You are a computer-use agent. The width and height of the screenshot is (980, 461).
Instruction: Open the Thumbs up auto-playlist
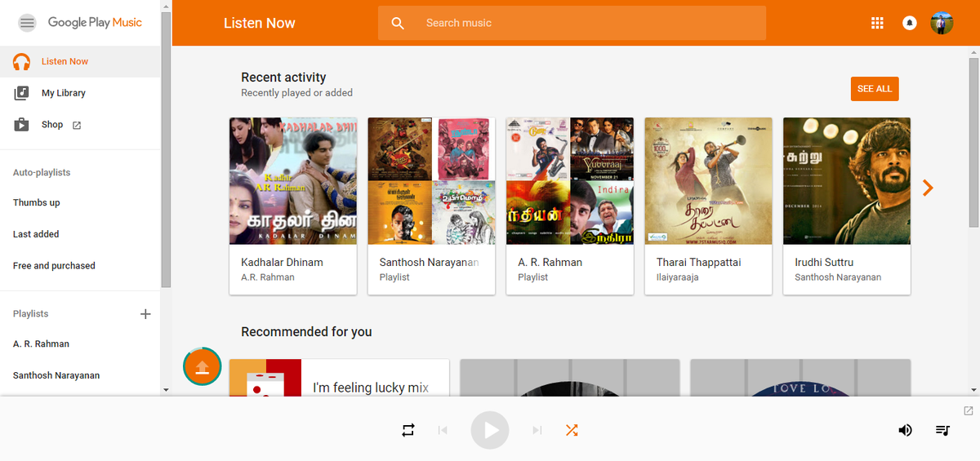(x=37, y=203)
